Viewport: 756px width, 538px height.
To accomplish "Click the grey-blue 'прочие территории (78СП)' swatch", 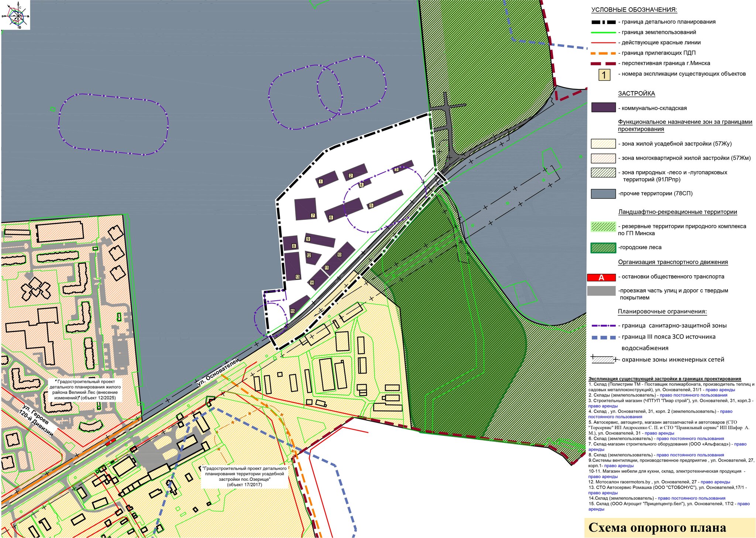I will tap(603, 194).
